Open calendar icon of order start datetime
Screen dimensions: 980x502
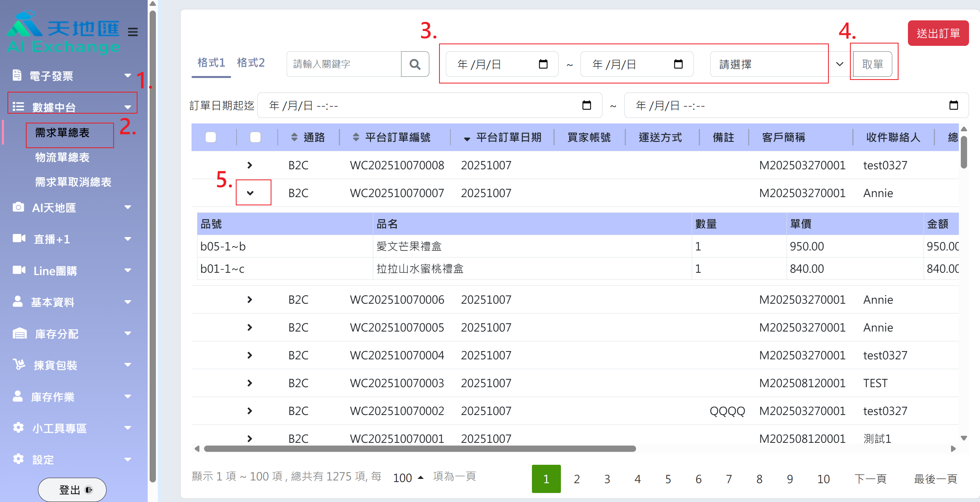click(586, 105)
